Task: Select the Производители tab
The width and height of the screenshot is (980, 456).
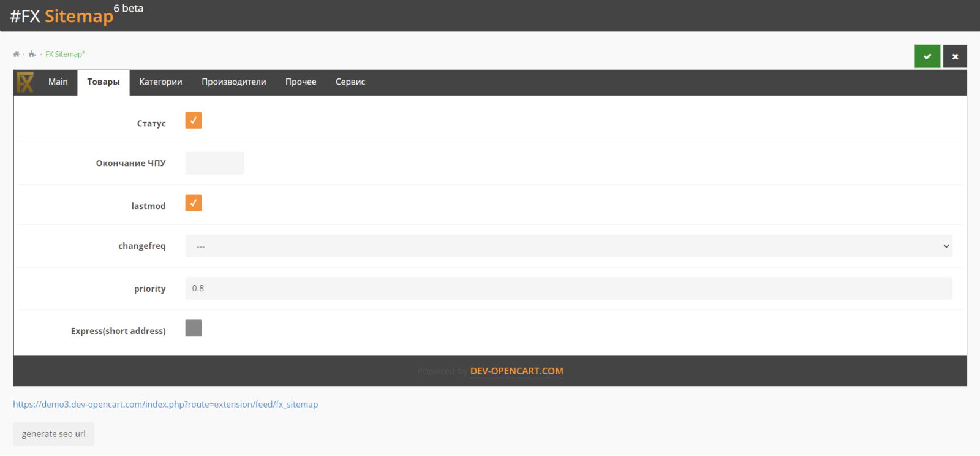Action: coord(234,82)
